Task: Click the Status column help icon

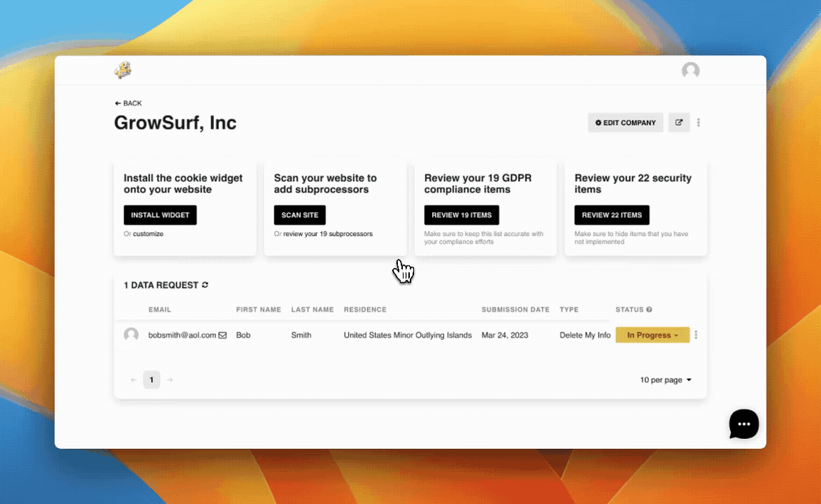Action: 649,310
